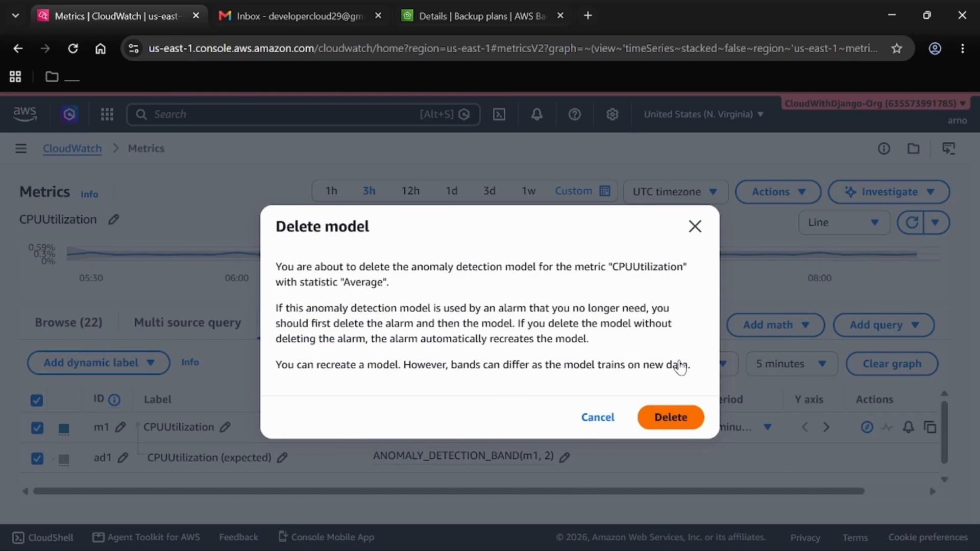This screenshot has height=551, width=980.
Task: Click the horizontal scrollbar of metrics table
Action: (449, 491)
